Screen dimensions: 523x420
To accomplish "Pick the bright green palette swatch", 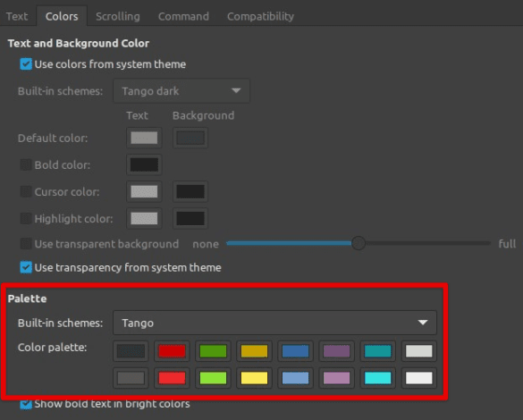I will [213, 378].
